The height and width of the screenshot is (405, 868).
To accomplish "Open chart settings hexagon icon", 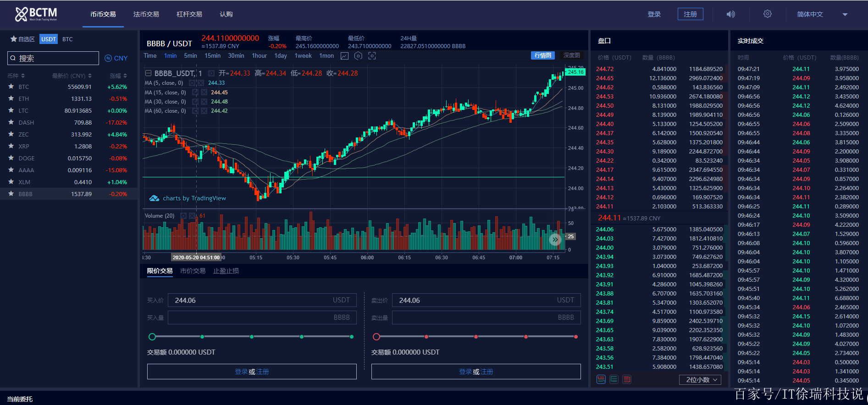I will (359, 56).
